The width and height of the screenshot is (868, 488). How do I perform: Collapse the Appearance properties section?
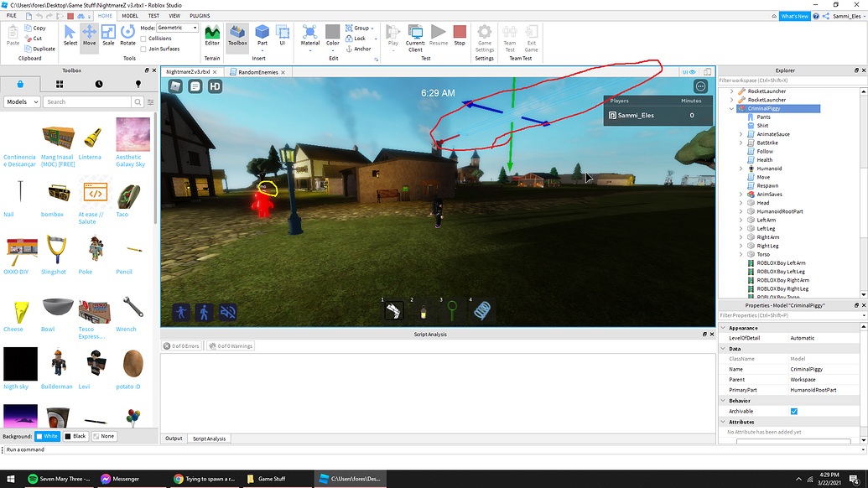tap(723, 328)
